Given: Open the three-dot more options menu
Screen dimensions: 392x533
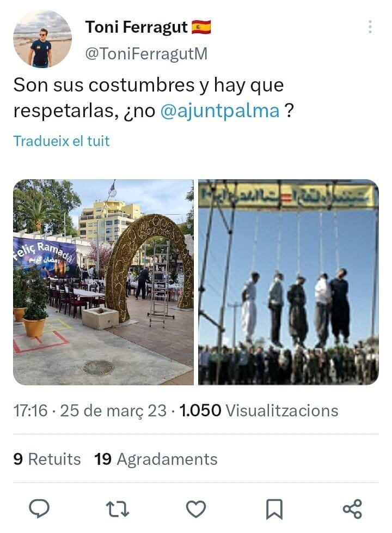Looking at the screenshot, I should pyautogui.click(x=370, y=27).
